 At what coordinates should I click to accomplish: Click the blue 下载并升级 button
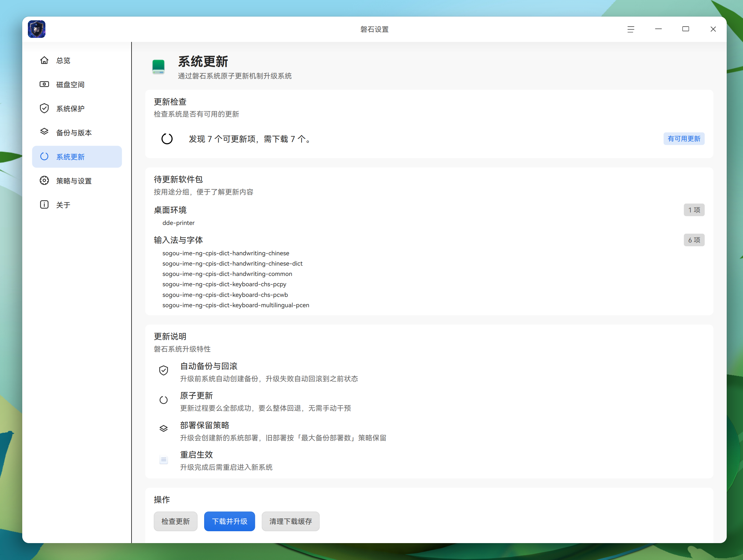point(230,521)
